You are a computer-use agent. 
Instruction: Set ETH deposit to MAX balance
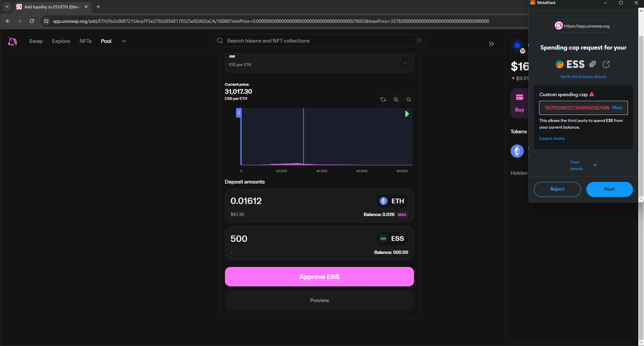(x=402, y=215)
